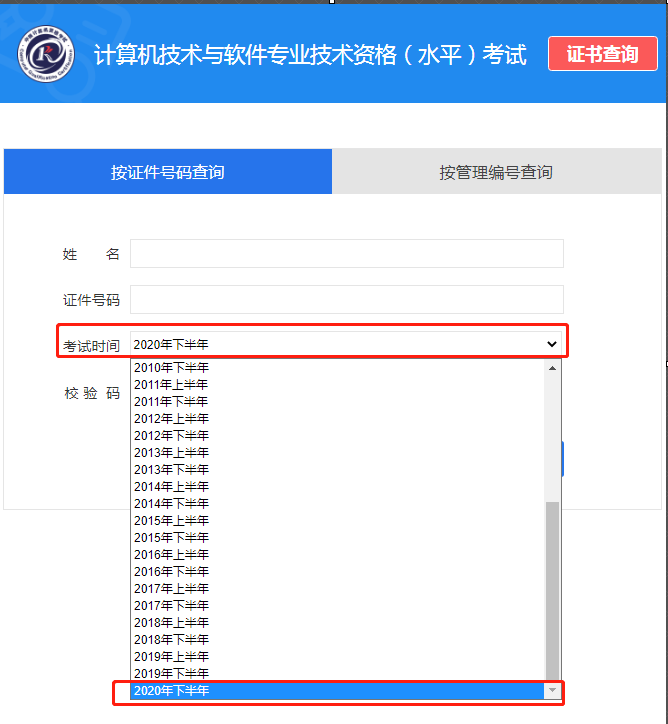668x724 pixels.
Task: Choose 2014年下半年 exam time
Action: point(172,503)
